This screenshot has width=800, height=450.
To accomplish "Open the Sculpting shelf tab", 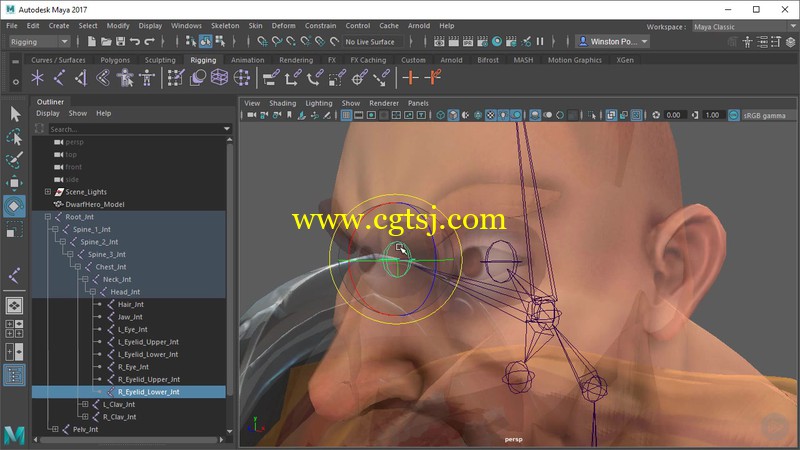I will coord(160,60).
